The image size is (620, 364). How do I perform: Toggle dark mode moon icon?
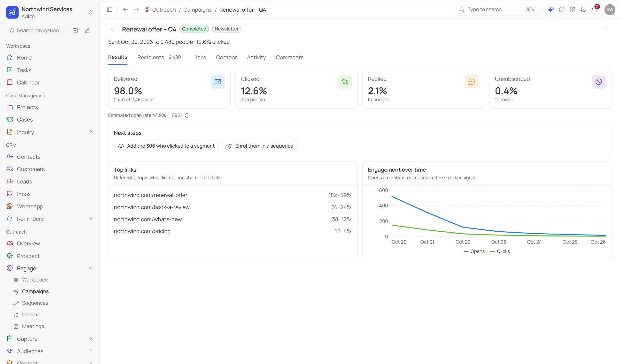(x=583, y=10)
